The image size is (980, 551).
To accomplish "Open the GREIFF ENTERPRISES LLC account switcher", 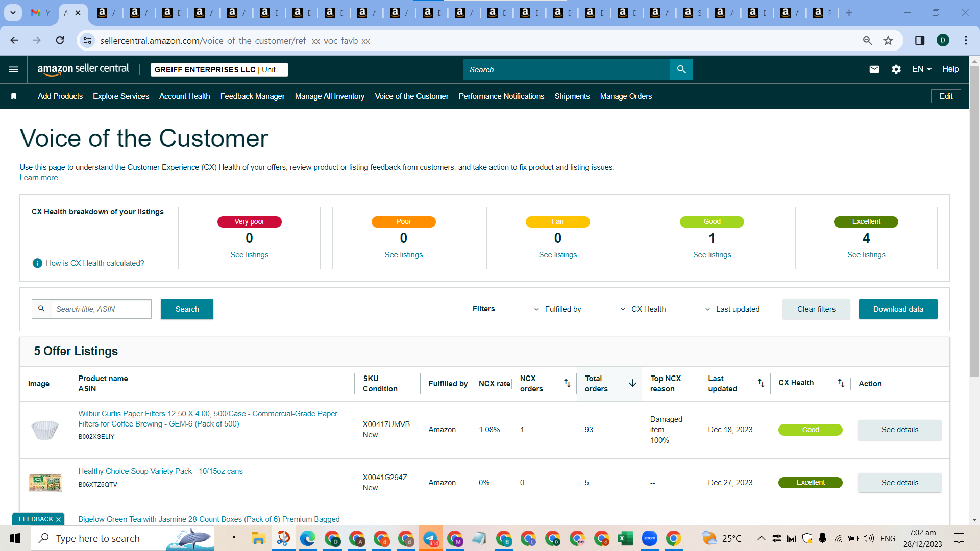I will 219,70.
